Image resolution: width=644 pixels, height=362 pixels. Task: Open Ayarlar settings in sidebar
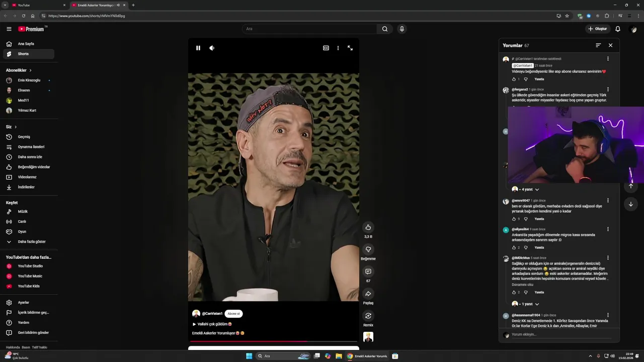[x=28, y=303]
